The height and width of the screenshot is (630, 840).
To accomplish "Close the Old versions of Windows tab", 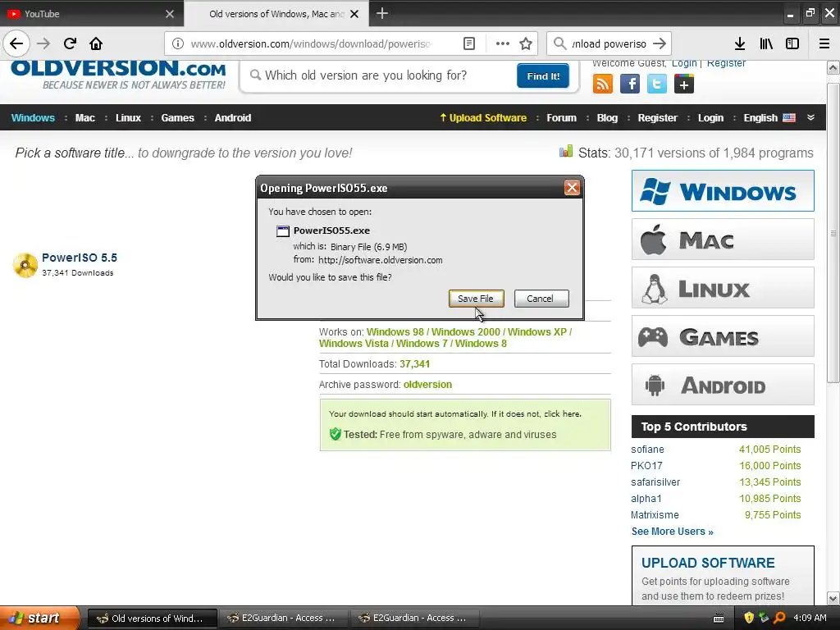I will (354, 14).
